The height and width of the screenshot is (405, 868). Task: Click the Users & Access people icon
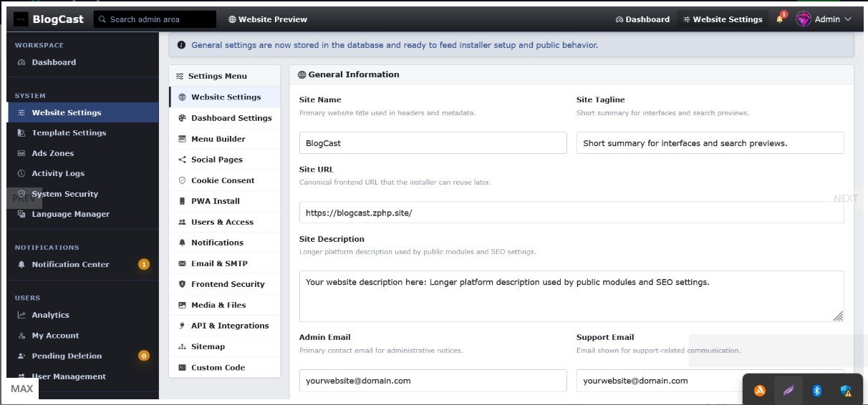click(x=182, y=222)
